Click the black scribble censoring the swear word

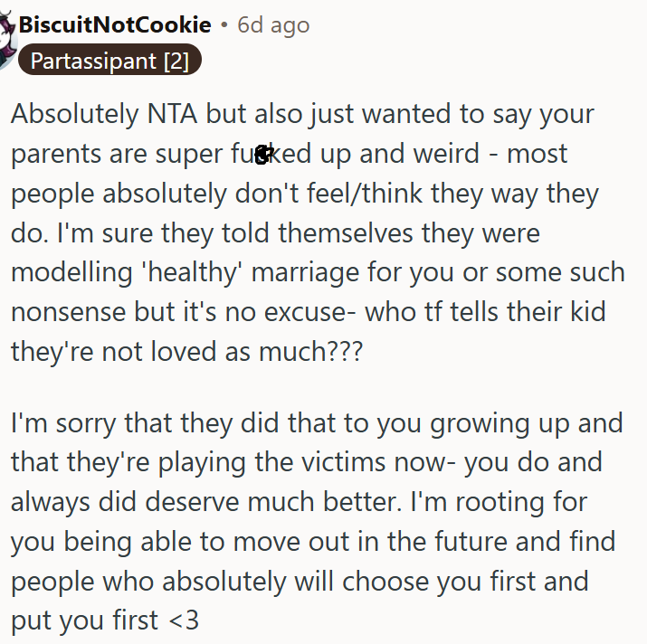click(264, 155)
